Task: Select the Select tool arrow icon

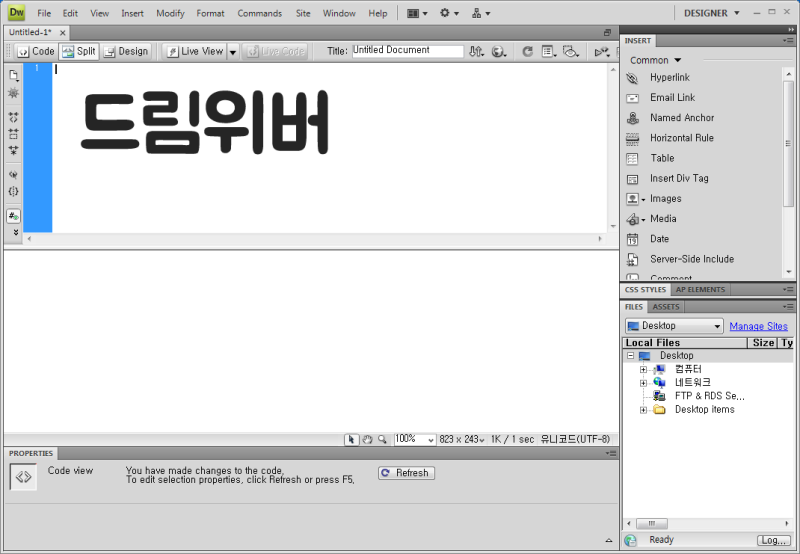Action: (x=351, y=439)
